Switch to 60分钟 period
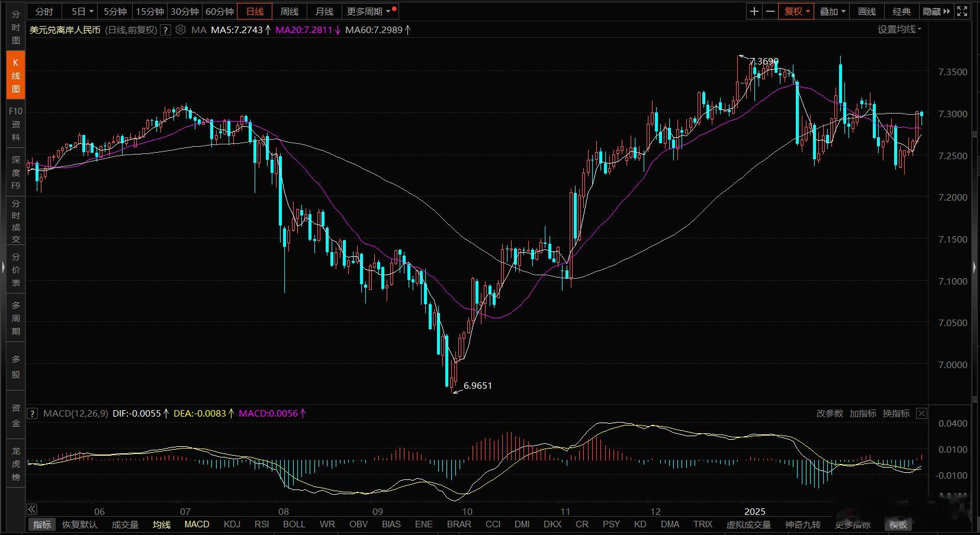This screenshot has height=535, width=980. pyautogui.click(x=220, y=11)
